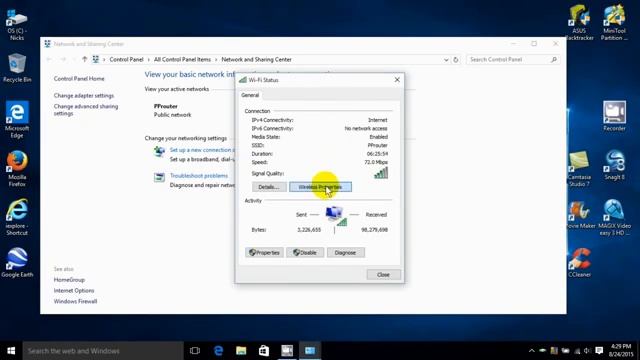Click the Diagnose button
The height and width of the screenshot is (360, 640).
point(345,253)
